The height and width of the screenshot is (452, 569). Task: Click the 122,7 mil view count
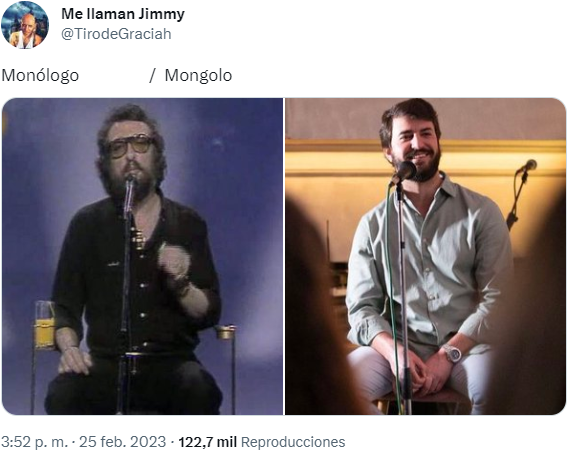207,442
